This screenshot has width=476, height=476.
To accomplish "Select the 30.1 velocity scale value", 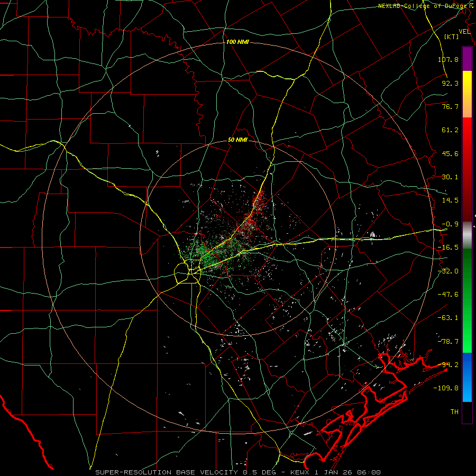I will (450, 177).
